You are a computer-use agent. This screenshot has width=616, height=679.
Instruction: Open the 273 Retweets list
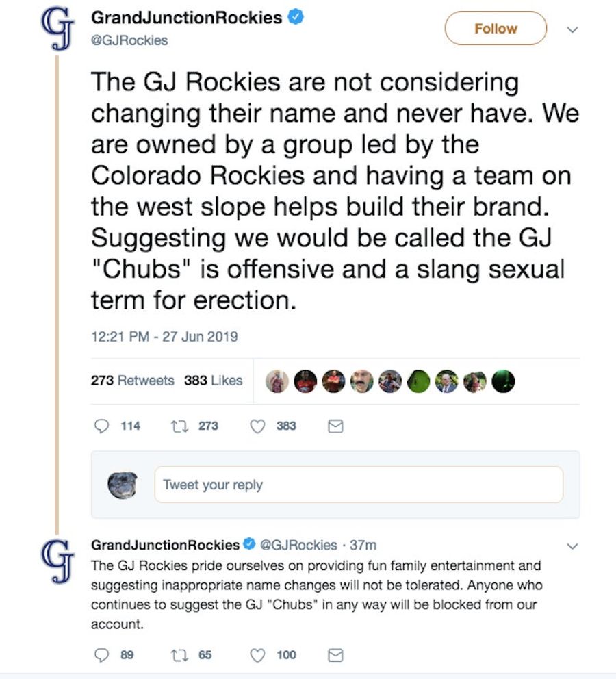[x=133, y=380]
